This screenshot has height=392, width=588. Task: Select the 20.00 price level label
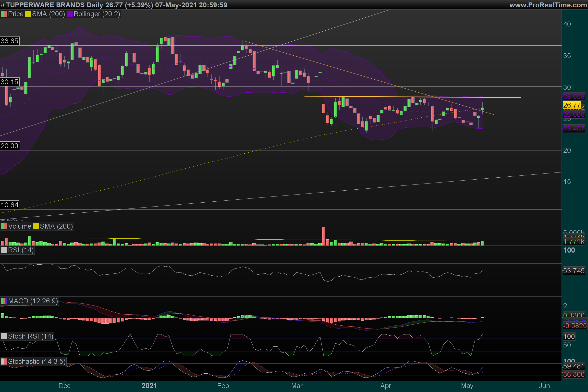[x=10, y=146]
